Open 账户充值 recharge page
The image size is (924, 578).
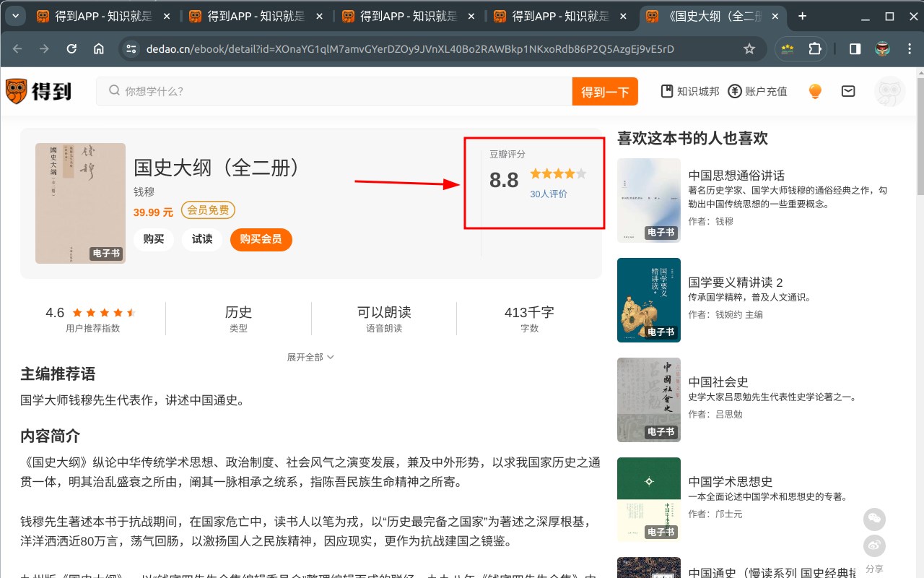tap(757, 91)
